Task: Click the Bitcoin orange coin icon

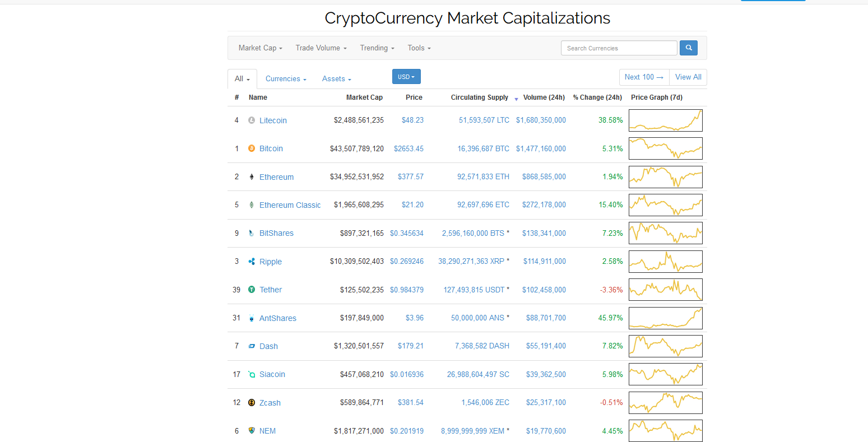Action: pos(252,148)
